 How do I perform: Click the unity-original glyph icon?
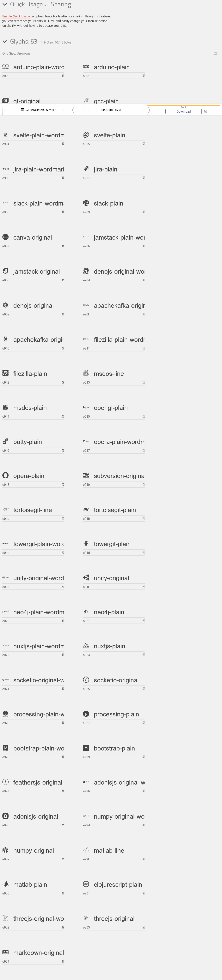point(86,577)
